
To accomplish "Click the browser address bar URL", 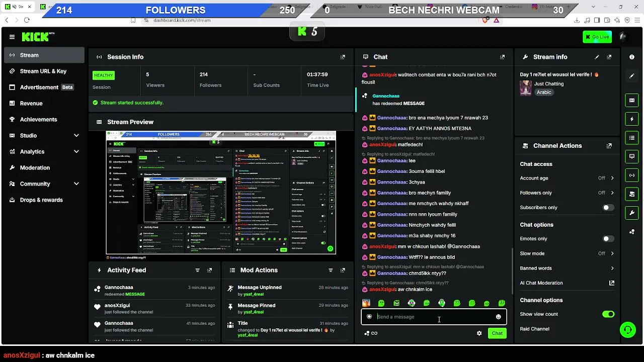I will pyautogui.click(x=182, y=20).
